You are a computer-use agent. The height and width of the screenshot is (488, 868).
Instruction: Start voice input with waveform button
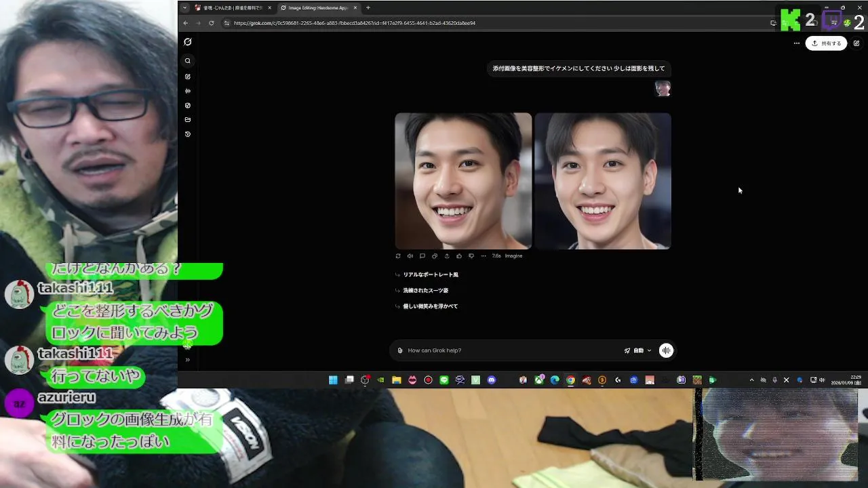667,350
